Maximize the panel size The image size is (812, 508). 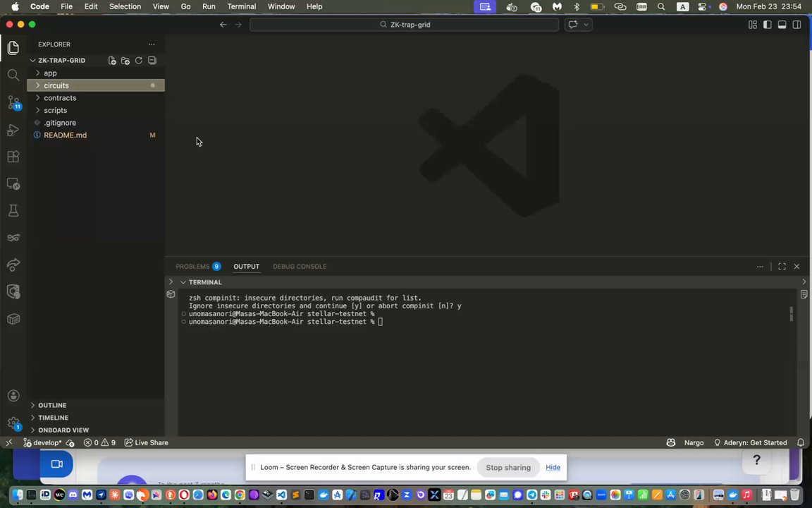coord(782,267)
